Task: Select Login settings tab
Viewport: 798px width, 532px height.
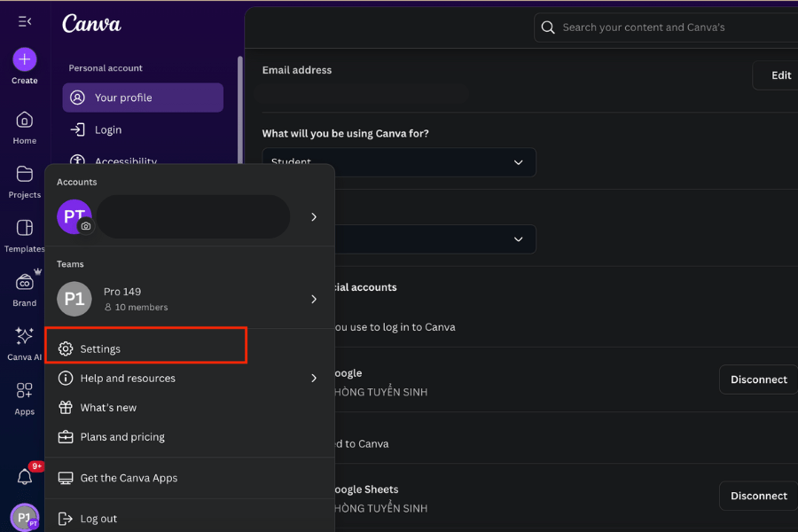Action: point(143,129)
